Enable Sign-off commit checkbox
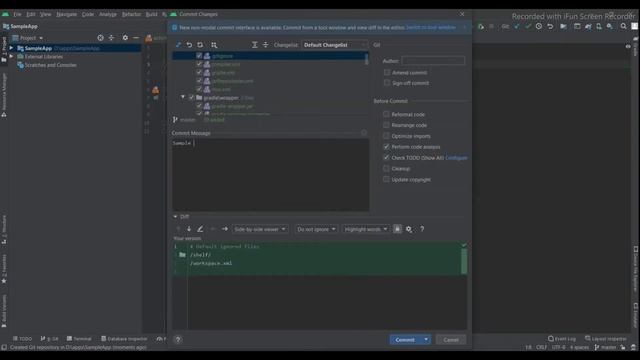Image resolution: width=640 pixels, height=360 pixels. pos(387,83)
